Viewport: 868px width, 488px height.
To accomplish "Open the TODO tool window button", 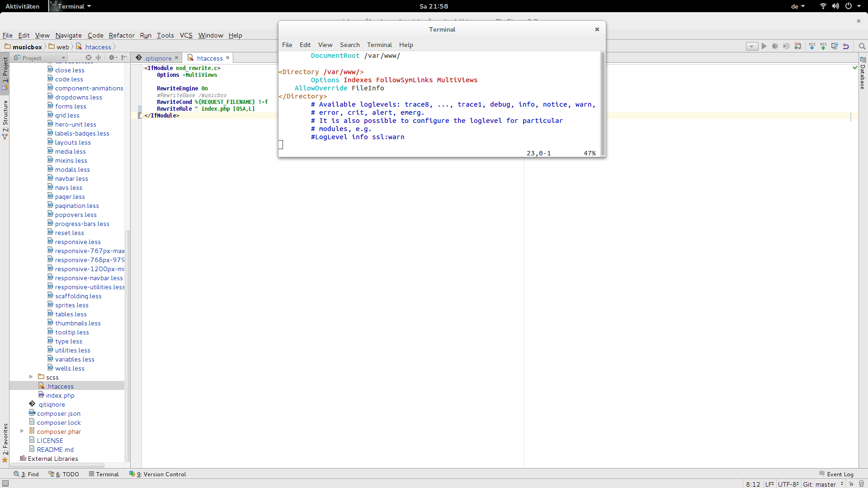I will pyautogui.click(x=64, y=474).
